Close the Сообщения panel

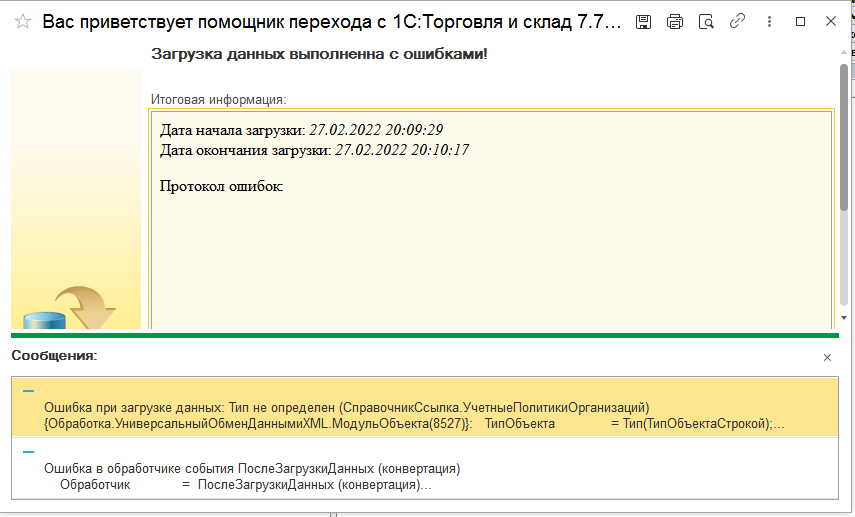click(x=827, y=357)
